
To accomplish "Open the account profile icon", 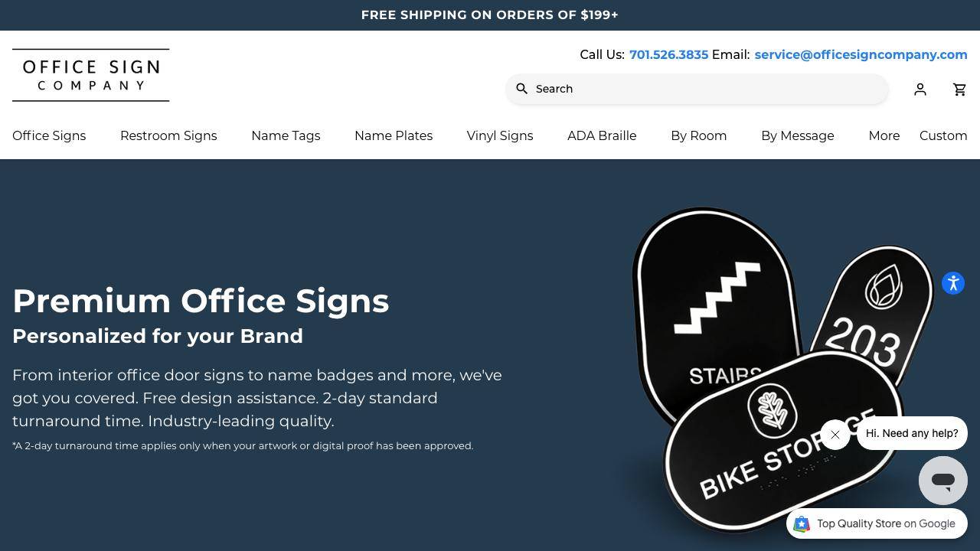I will point(920,90).
